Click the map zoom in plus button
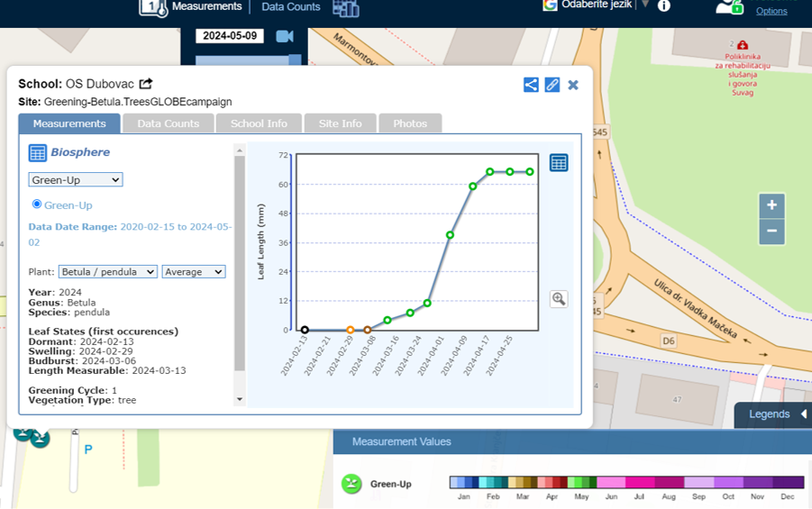 point(771,205)
